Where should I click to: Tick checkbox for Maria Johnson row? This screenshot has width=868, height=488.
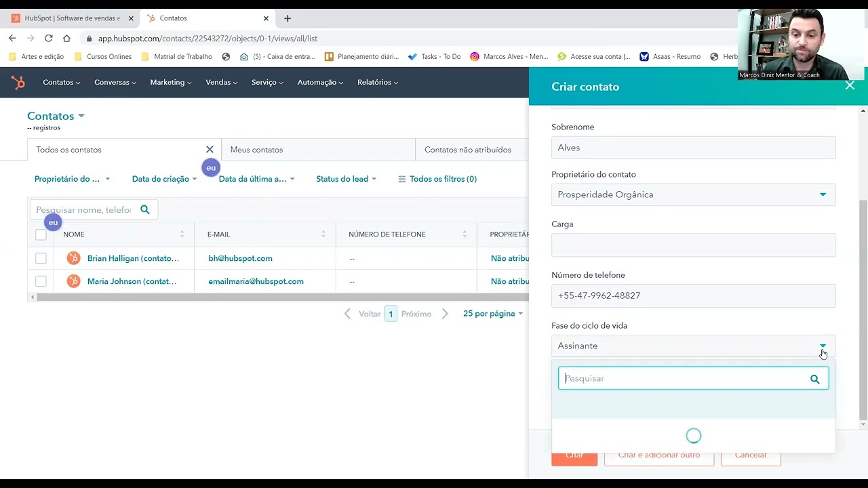(x=41, y=281)
